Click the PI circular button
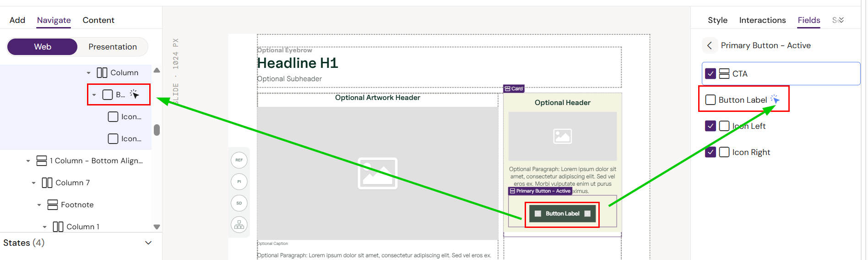Screen dimensions: 868x260 point(239,182)
